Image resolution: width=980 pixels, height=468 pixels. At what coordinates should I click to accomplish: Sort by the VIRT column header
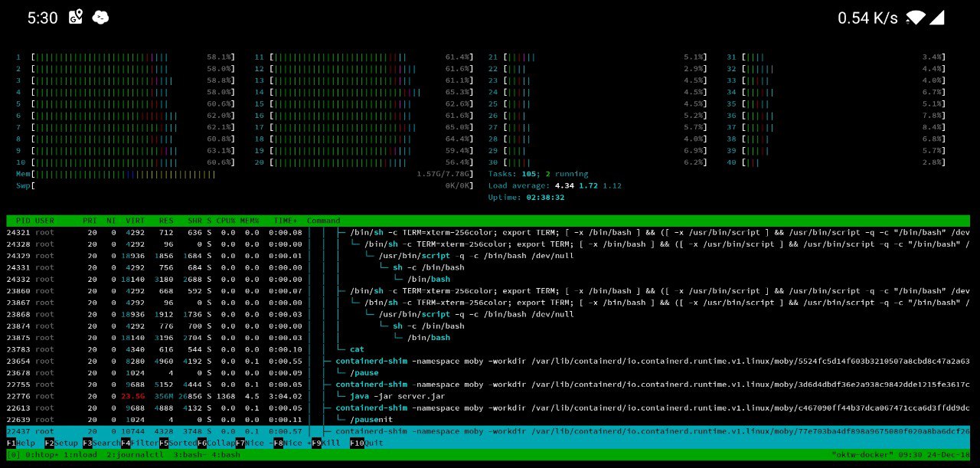pos(135,221)
